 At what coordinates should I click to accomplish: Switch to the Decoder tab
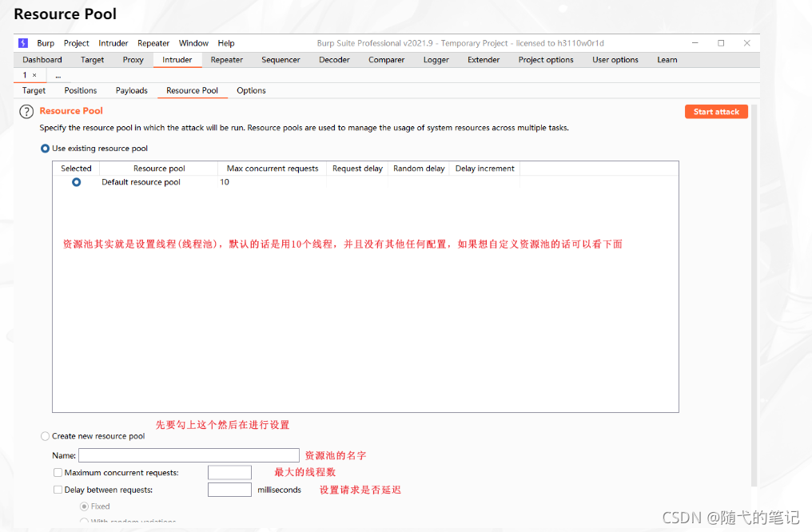(x=335, y=60)
